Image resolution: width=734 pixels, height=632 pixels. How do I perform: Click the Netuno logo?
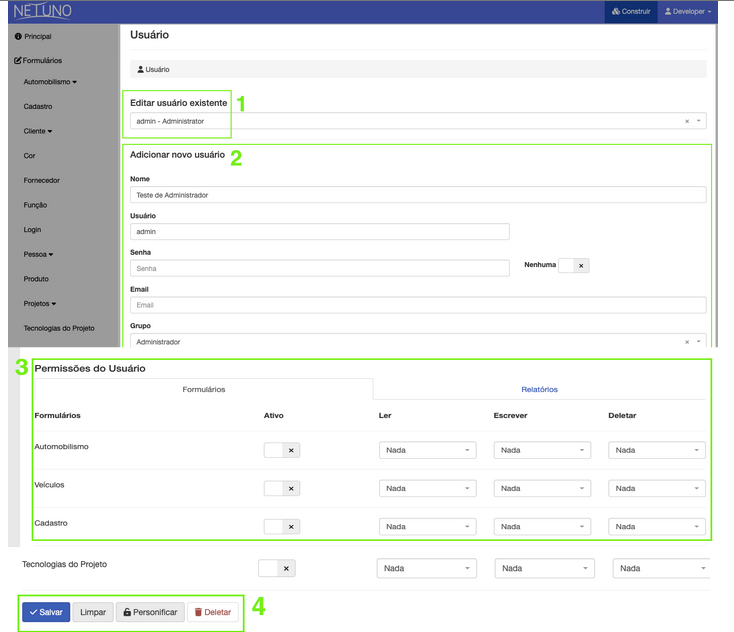(x=42, y=12)
